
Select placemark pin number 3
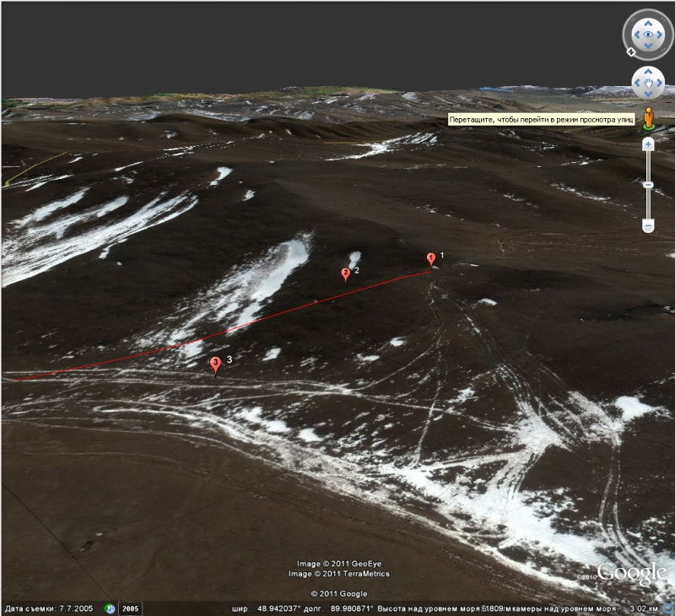pos(215,363)
